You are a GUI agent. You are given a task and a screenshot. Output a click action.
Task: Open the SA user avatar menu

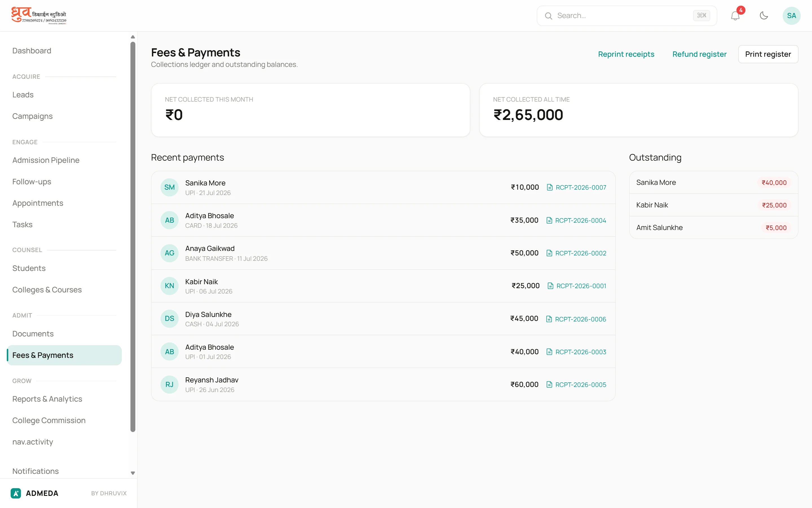pos(791,16)
